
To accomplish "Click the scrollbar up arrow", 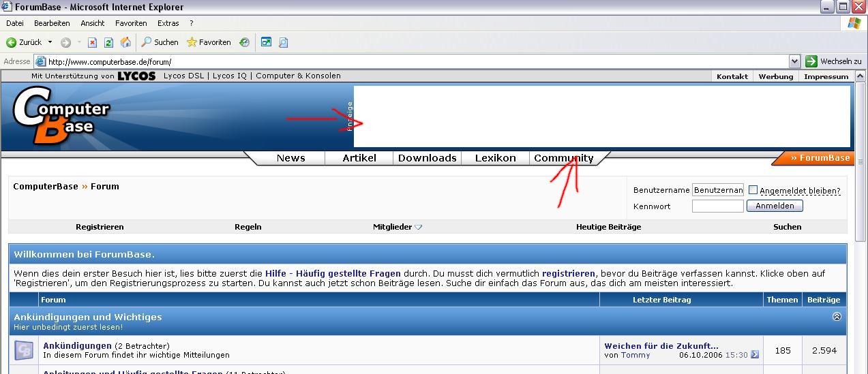I will 860,75.
